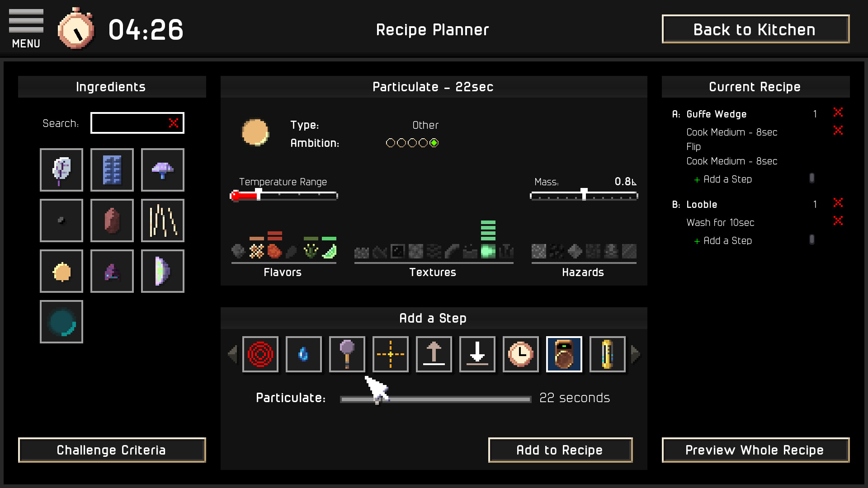868x488 pixels.
Task: Choose the purple masher step icon
Action: (x=347, y=354)
